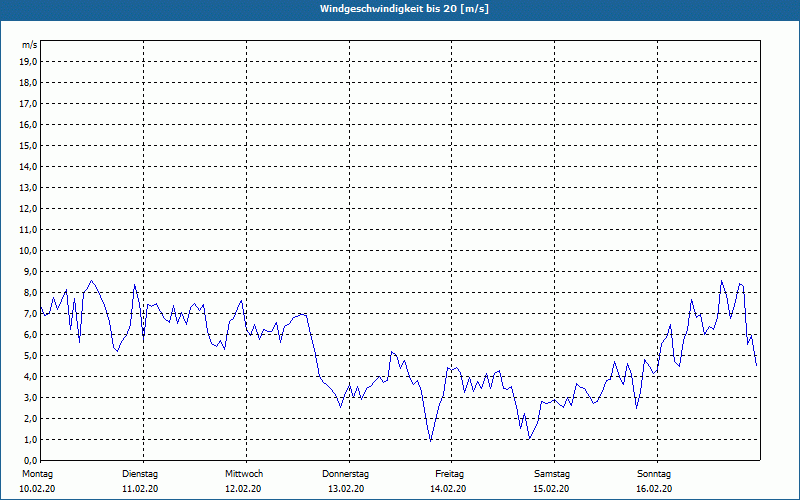Viewport: 800px width, 500px height.
Task: Click the 11.02.20 date label
Action: tap(140, 489)
